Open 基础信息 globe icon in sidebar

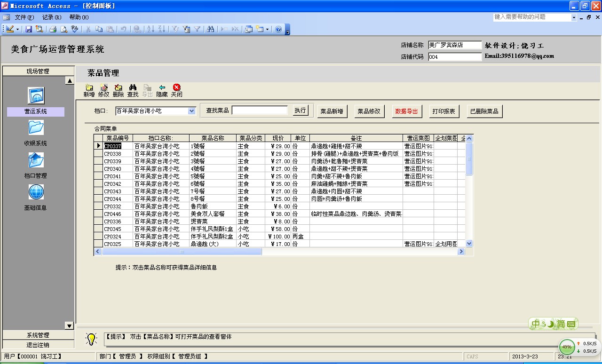click(36, 192)
